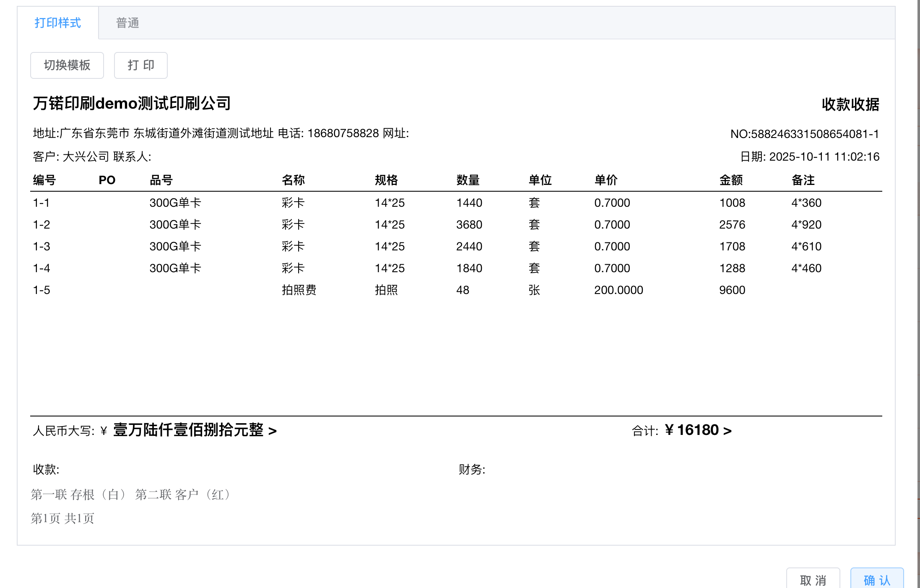Image resolution: width=920 pixels, height=588 pixels.
Task: Click the 收款收据 receipt title
Action: pyautogui.click(x=850, y=104)
